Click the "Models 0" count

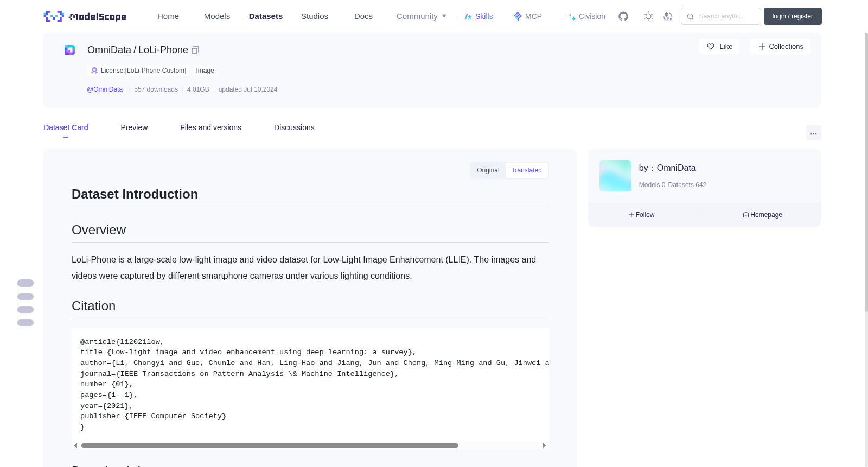tap(652, 185)
